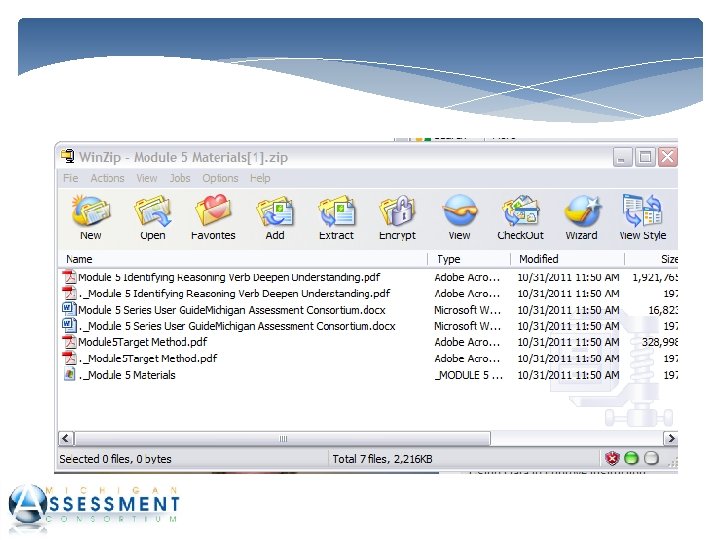This screenshot has width=720, height=540.
Task: Click the 328,998 size value
Action: pos(660,342)
